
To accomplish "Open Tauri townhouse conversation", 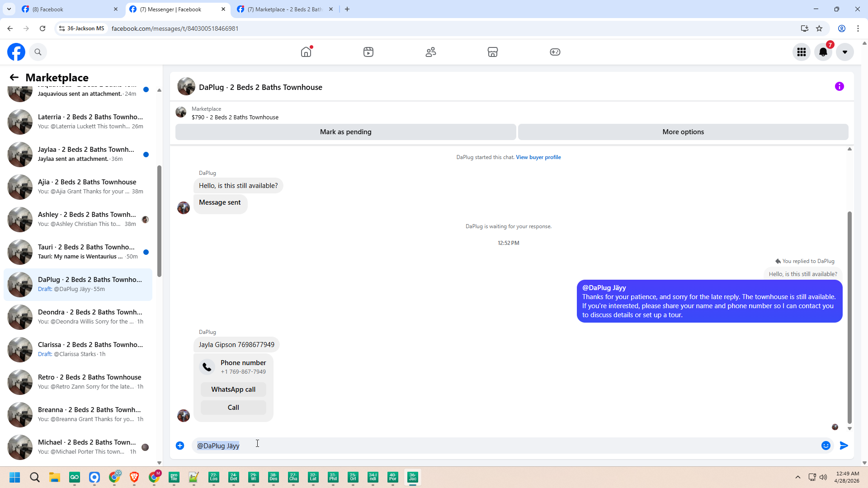I will click(78, 252).
